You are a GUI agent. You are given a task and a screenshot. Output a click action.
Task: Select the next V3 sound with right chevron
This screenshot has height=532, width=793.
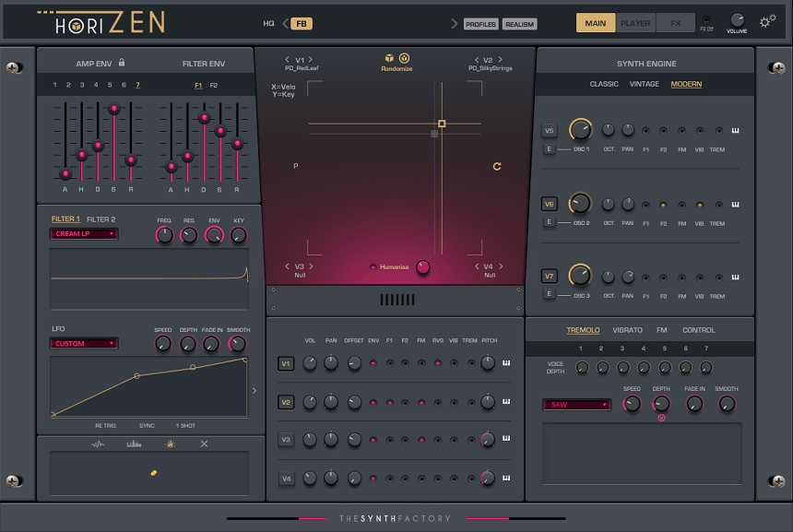click(311, 266)
